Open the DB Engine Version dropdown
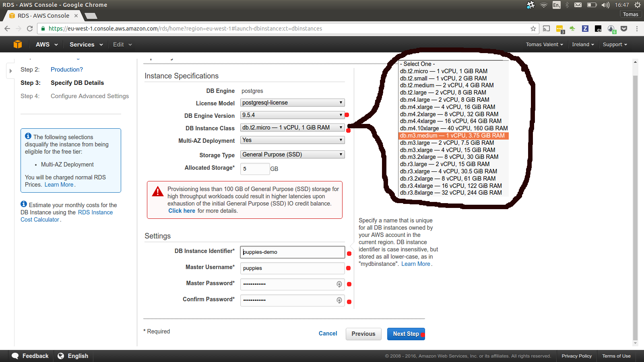 tap(293, 115)
